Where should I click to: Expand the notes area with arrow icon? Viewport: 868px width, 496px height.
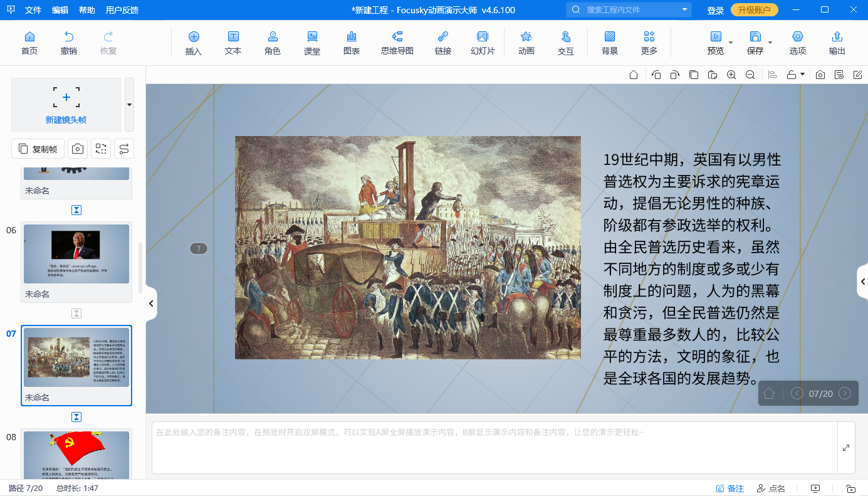point(846,448)
